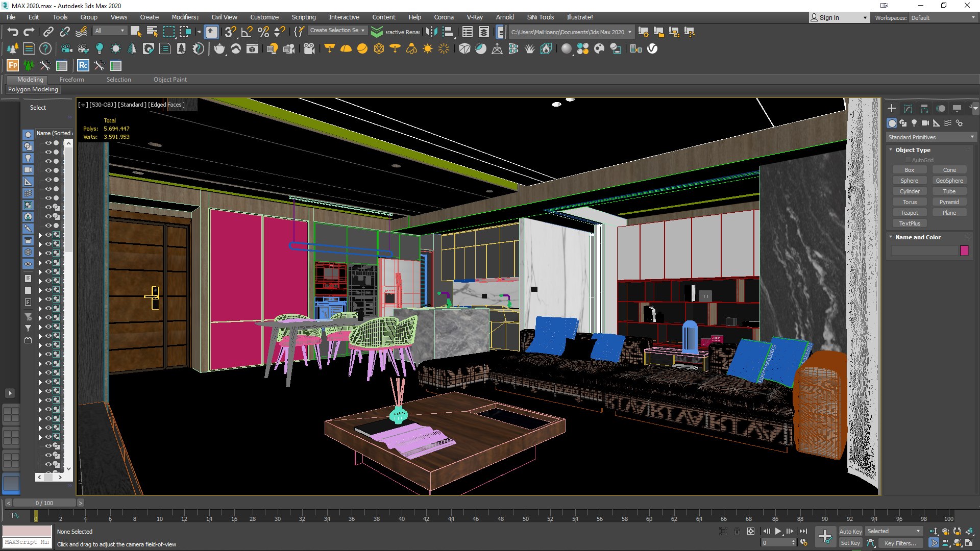Click the Align tool icon
The height and width of the screenshot is (551, 980).
[448, 32]
